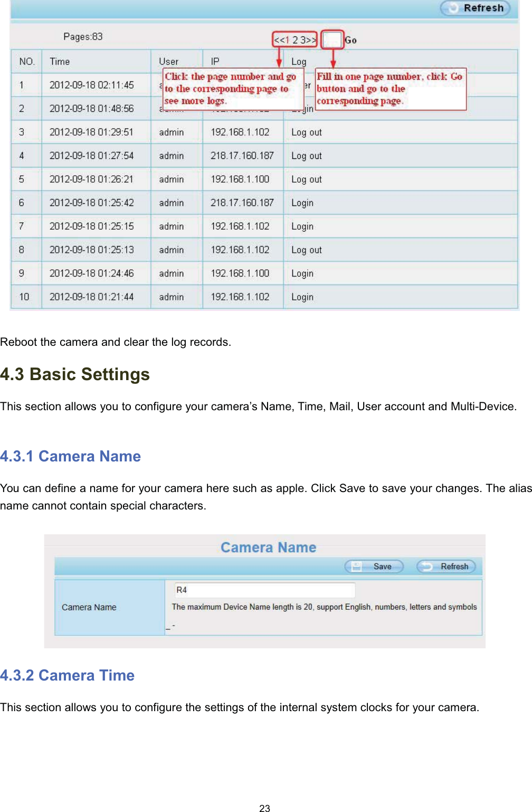Click time cell 2012-09-18 02:11:45

[92, 85]
